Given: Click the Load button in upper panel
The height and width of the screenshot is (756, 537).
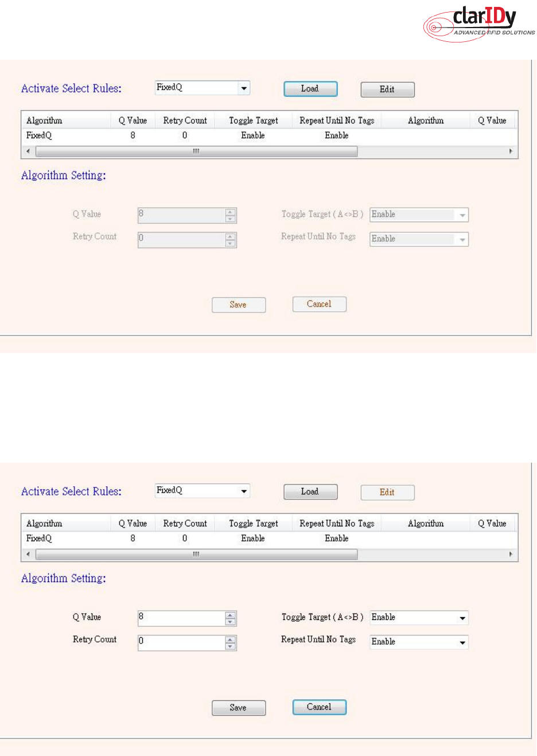Looking at the screenshot, I should [310, 89].
